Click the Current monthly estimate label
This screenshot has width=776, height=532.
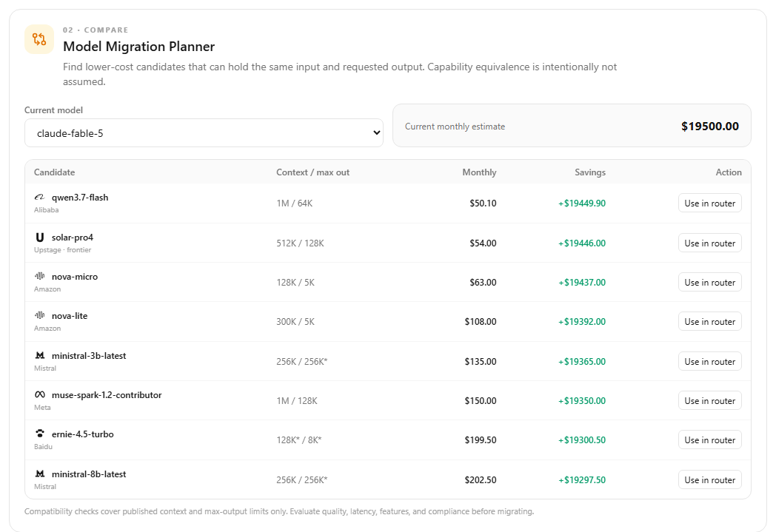[x=455, y=126]
